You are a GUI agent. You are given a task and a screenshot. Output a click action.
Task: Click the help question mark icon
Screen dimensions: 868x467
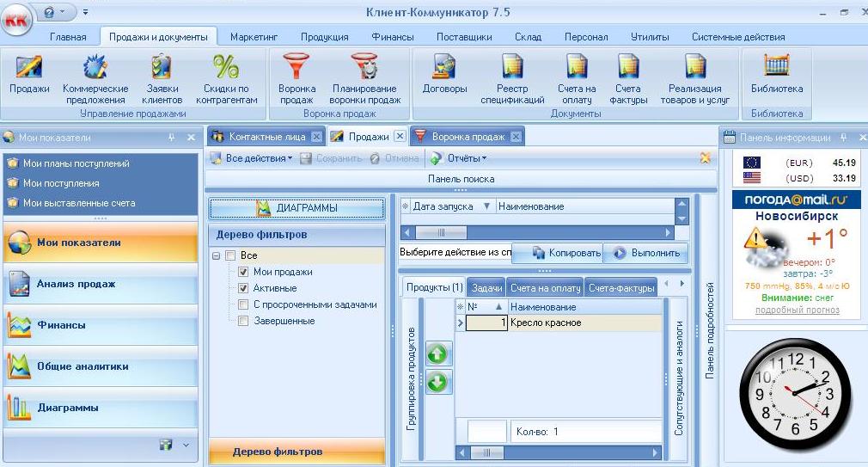(49, 12)
